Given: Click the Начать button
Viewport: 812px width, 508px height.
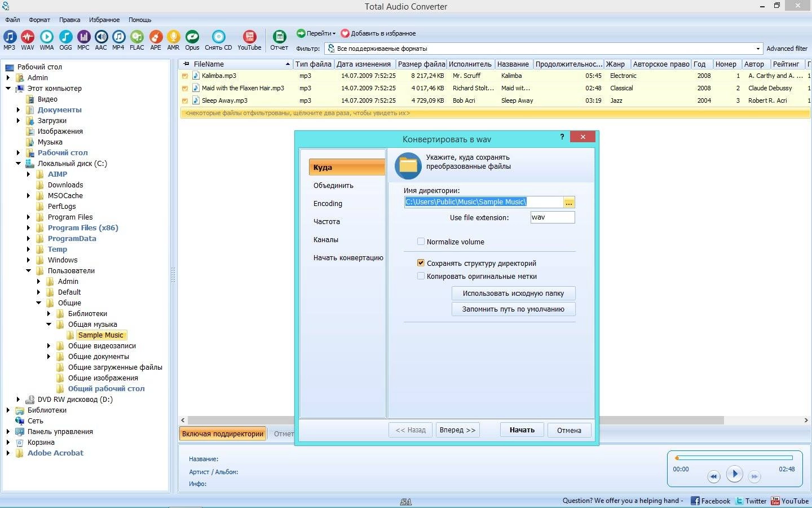Looking at the screenshot, I should 522,430.
